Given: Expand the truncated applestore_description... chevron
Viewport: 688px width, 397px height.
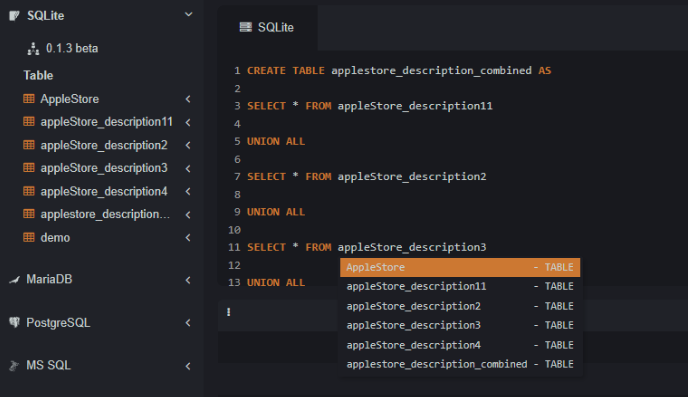Looking at the screenshot, I should coord(188,215).
